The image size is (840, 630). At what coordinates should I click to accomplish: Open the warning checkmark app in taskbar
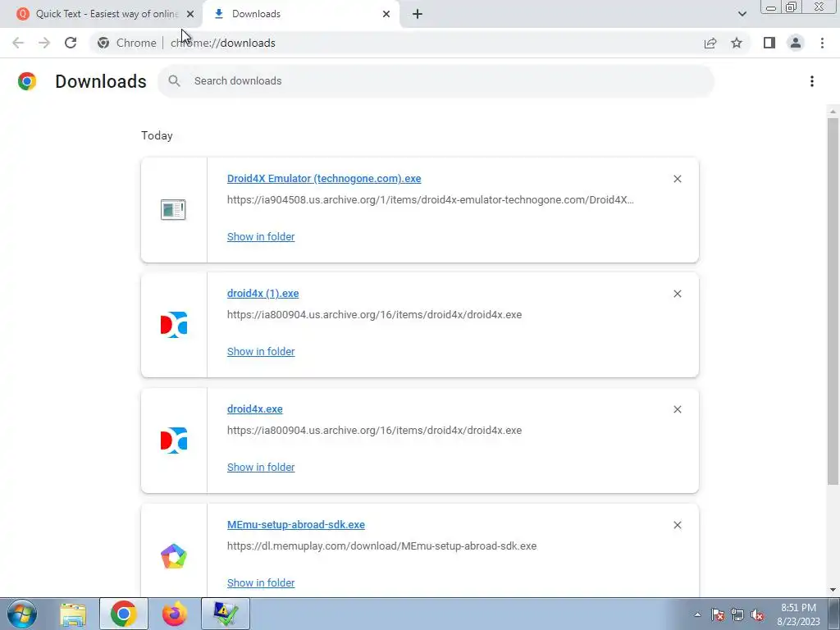point(226,614)
